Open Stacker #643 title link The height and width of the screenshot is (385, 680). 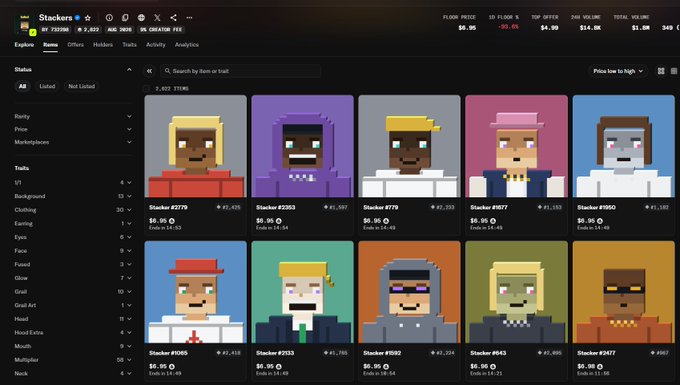[487, 353]
